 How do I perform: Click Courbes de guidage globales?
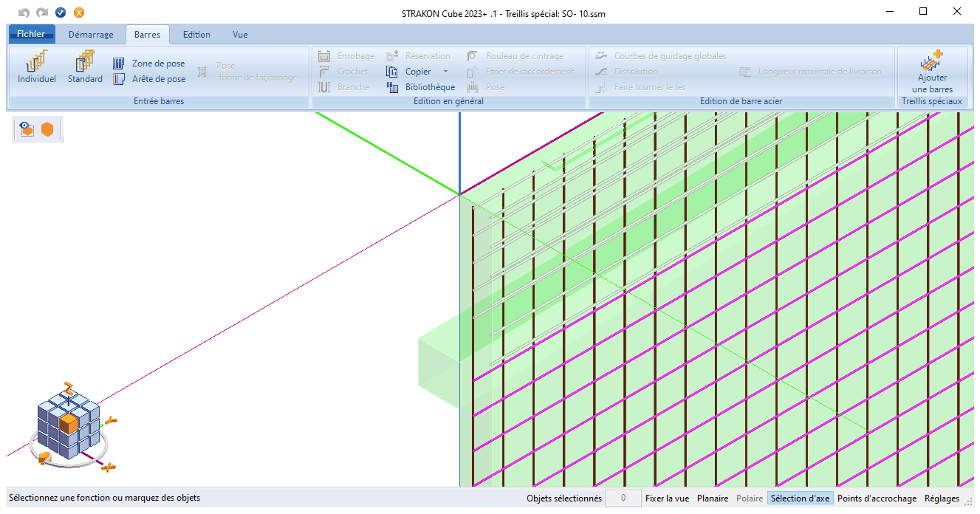[x=660, y=56]
